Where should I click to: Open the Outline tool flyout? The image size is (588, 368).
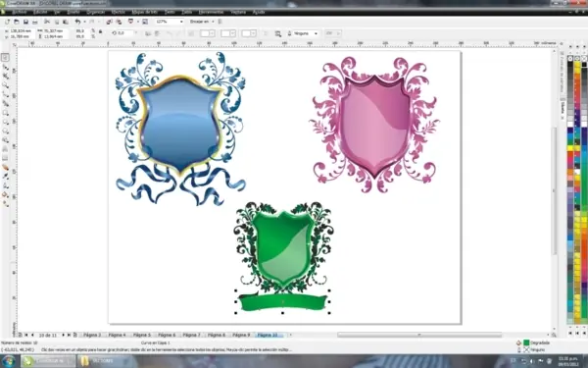[x=5, y=185]
